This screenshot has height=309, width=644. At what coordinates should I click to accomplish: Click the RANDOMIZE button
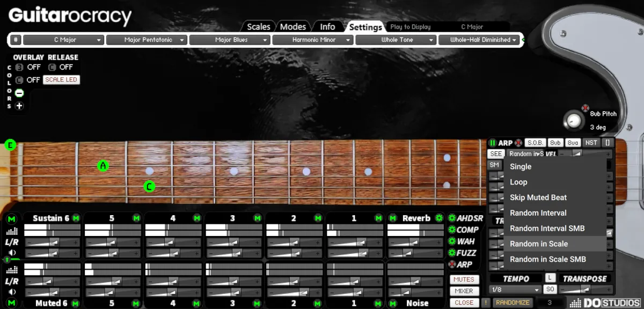(513, 303)
